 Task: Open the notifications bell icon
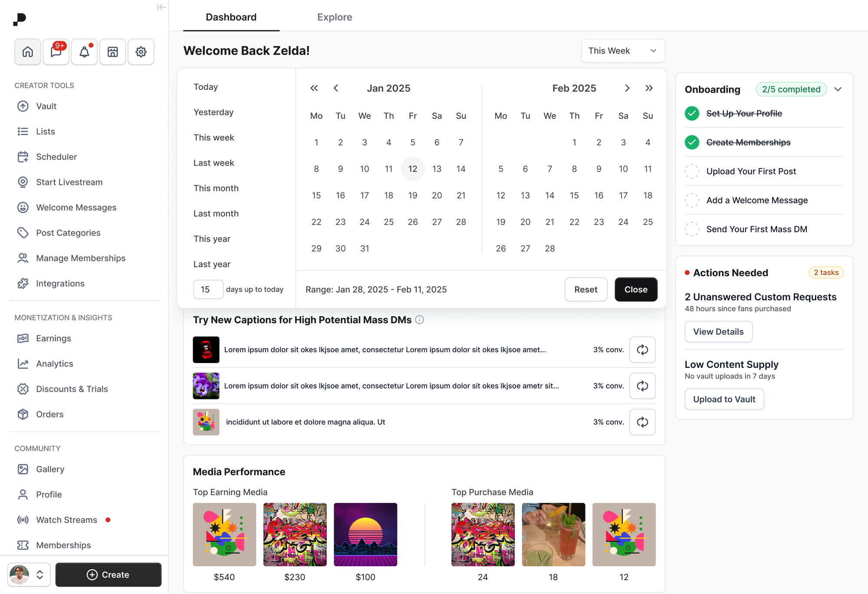84,52
